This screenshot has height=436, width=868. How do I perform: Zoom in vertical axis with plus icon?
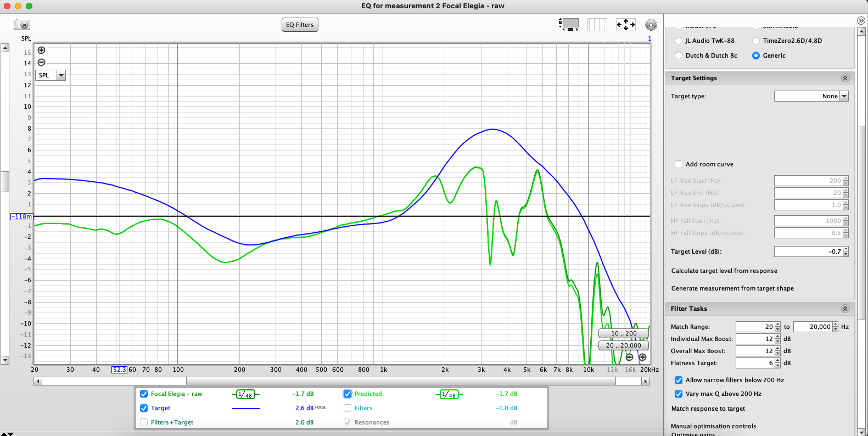(x=41, y=50)
